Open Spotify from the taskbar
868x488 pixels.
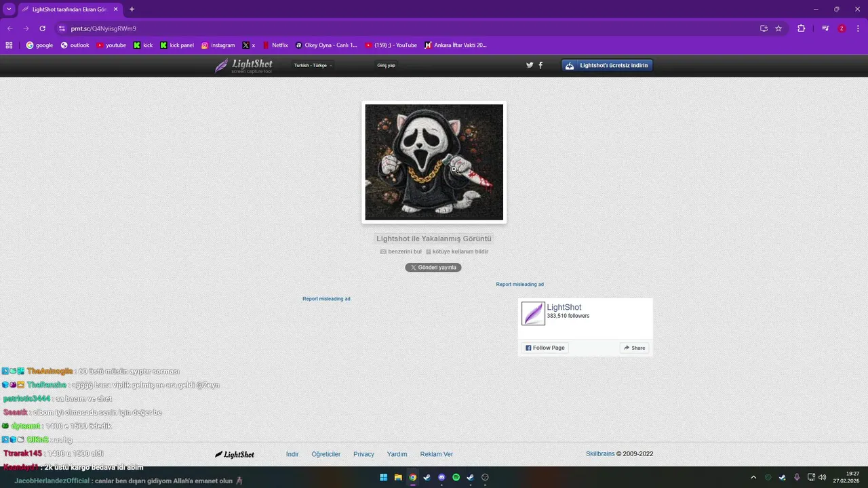[456, 477]
